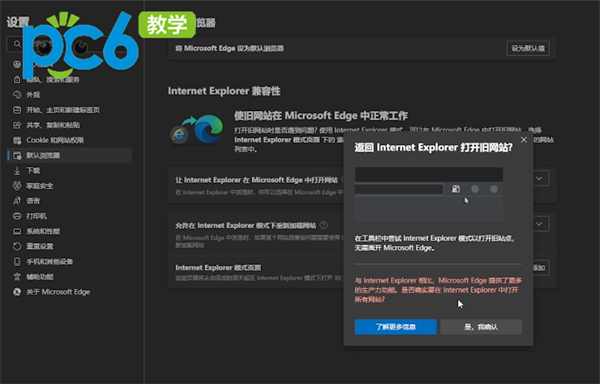Image resolution: width=600 pixels, height=384 pixels.
Task: Click help icon beside 允许在 Internet Explorer 模式下重新加载网站
Action: (323, 225)
